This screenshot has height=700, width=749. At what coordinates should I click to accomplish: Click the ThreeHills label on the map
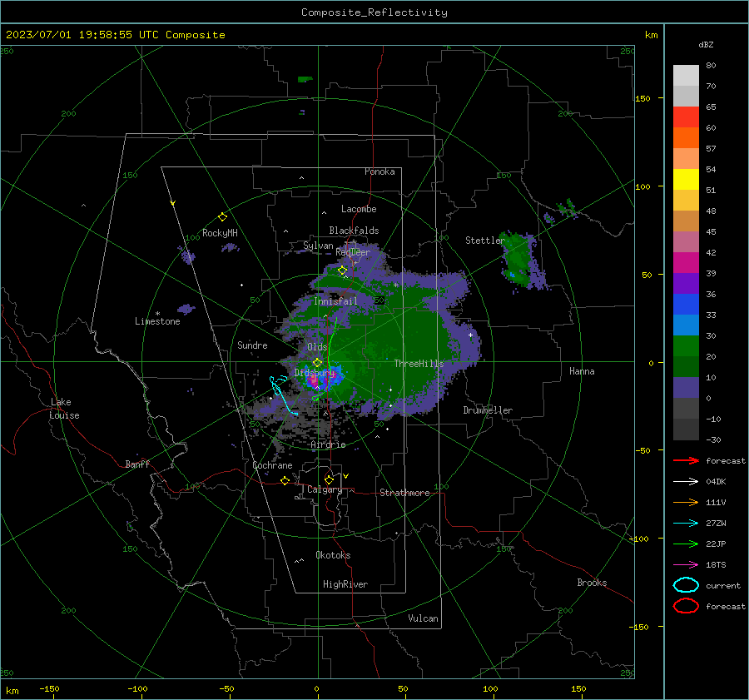(x=419, y=364)
